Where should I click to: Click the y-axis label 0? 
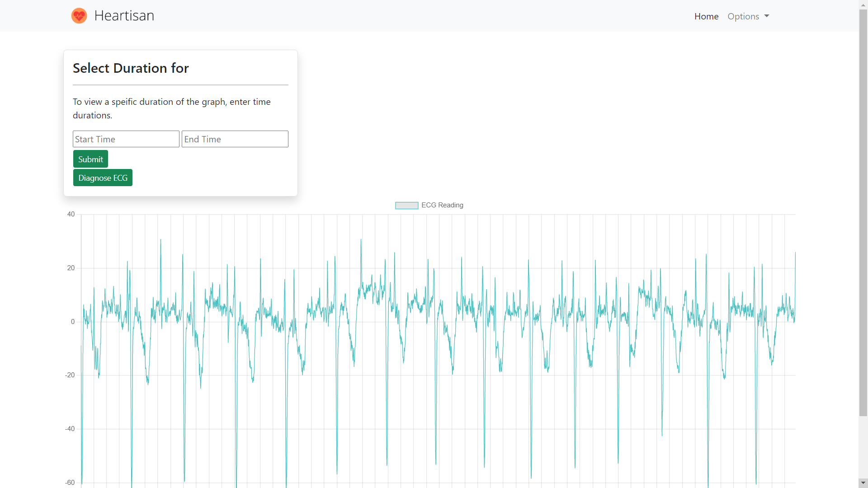(x=73, y=322)
